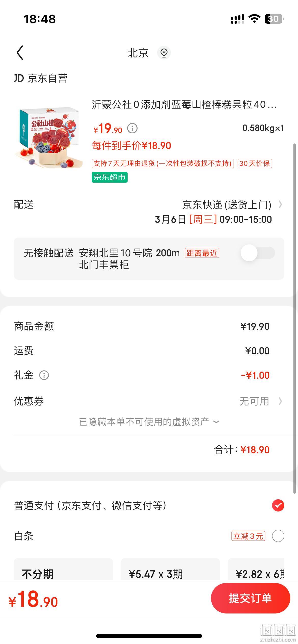Tap the 礼金 info icon
Image resolution: width=298 pixels, height=644 pixels.
pyautogui.click(x=44, y=375)
